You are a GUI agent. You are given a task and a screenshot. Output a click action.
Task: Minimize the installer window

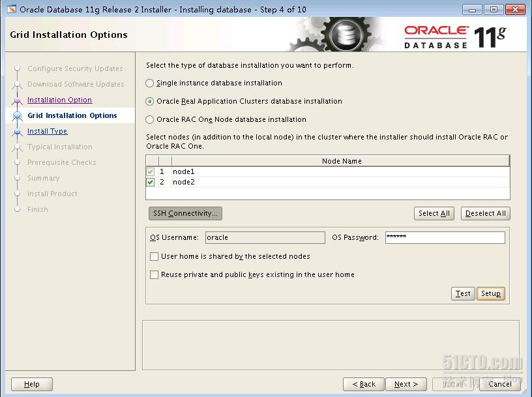472,10
